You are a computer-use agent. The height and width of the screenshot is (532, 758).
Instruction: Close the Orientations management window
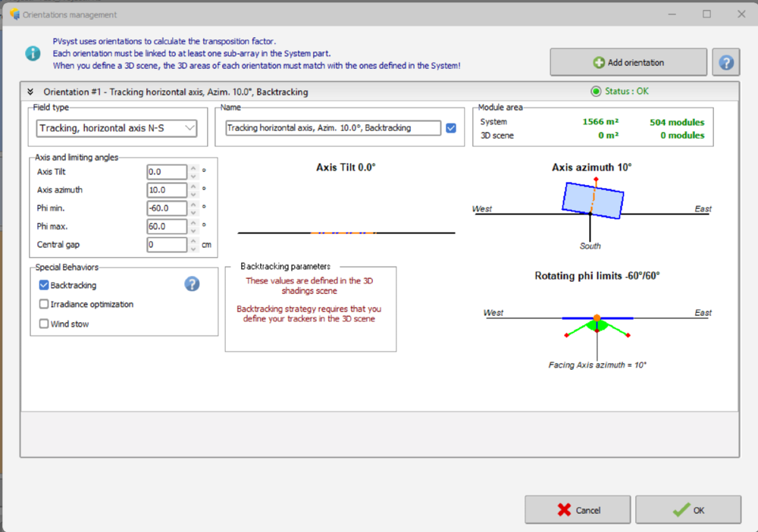[x=741, y=14]
